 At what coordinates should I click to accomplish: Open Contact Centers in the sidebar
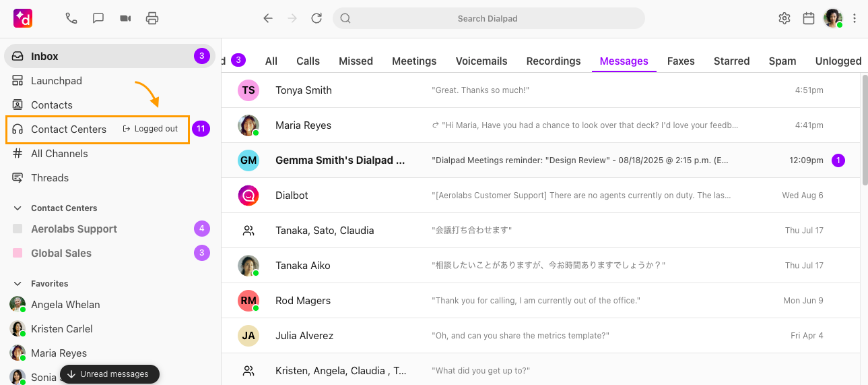[x=69, y=129]
